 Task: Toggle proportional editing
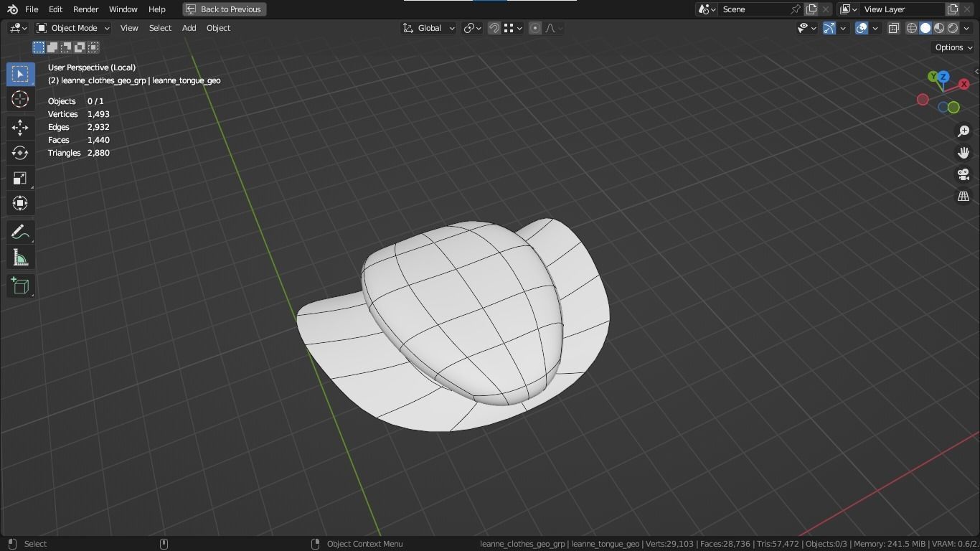pos(534,28)
